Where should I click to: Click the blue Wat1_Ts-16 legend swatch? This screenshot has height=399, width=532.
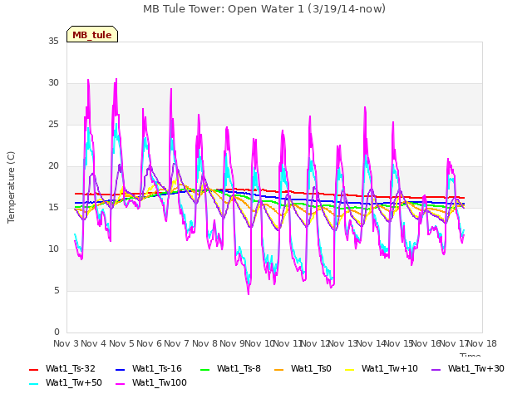pyautogui.click(x=120, y=369)
